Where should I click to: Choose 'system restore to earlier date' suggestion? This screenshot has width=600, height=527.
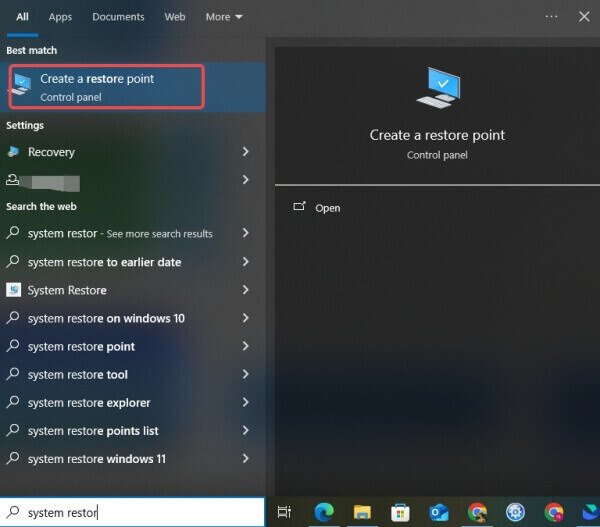pyautogui.click(x=133, y=262)
